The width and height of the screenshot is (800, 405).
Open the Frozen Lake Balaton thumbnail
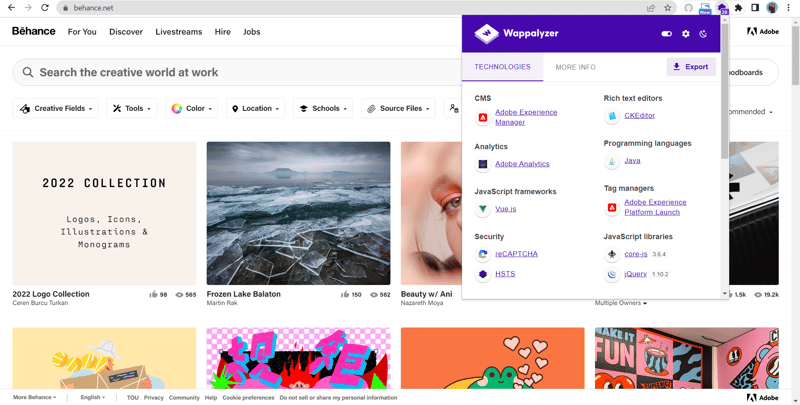click(298, 213)
